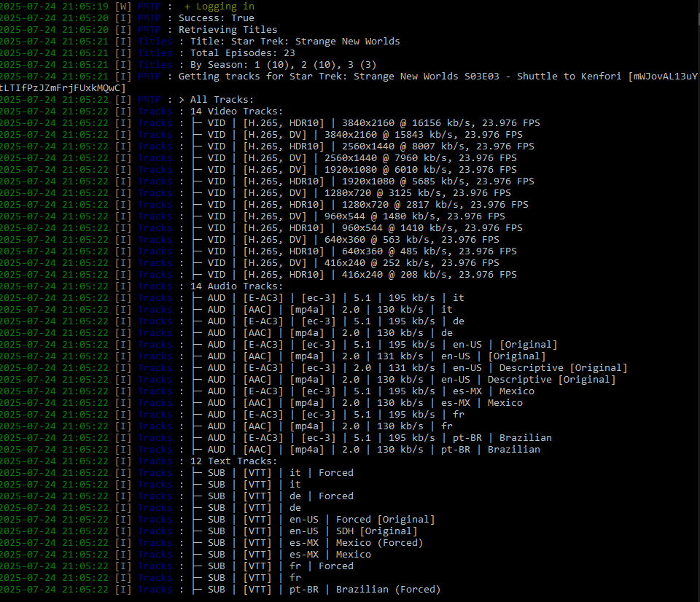Image resolution: width=700 pixels, height=602 pixels.
Task: Click the plain 'fr' subtitle row
Action: [246, 577]
